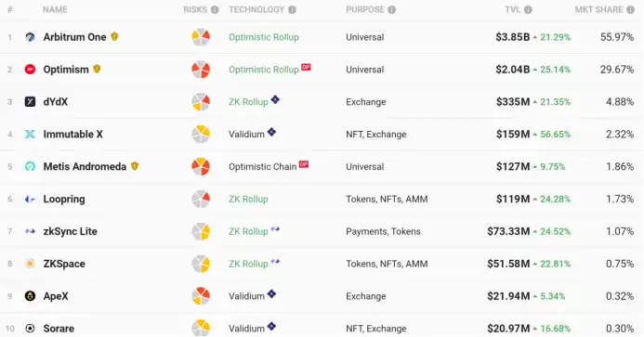Click the zkSync badge beside ZKSpace ZK Rollup
This screenshot has height=337, width=644.
click(275, 261)
